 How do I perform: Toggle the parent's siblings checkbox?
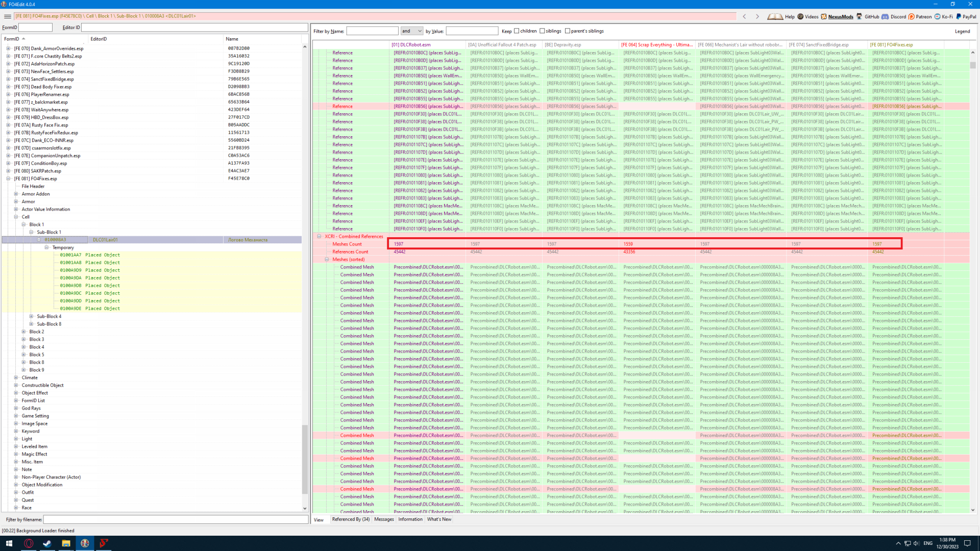(x=568, y=31)
